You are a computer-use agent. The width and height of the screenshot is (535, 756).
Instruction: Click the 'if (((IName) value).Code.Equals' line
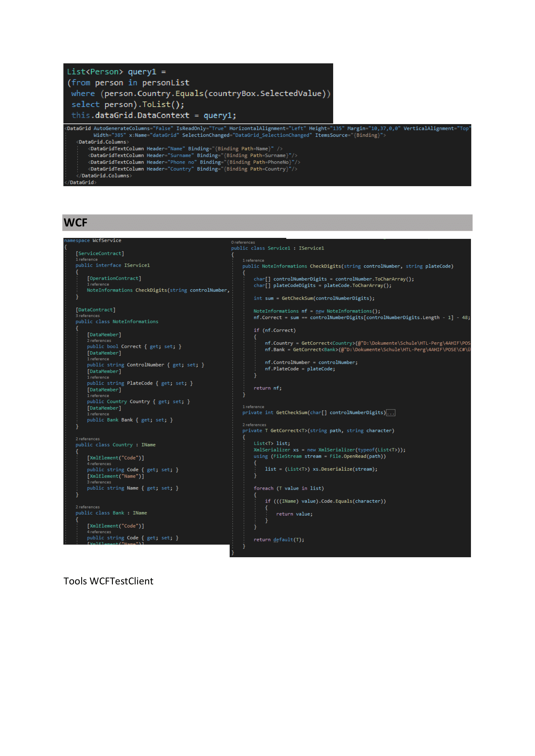pos(325,501)
